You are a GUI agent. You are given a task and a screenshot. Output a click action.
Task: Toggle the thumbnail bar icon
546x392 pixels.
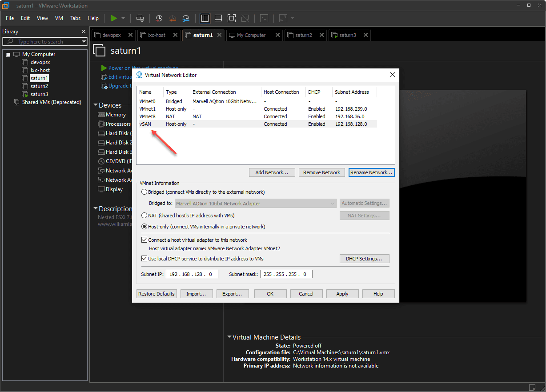point(218,18)
